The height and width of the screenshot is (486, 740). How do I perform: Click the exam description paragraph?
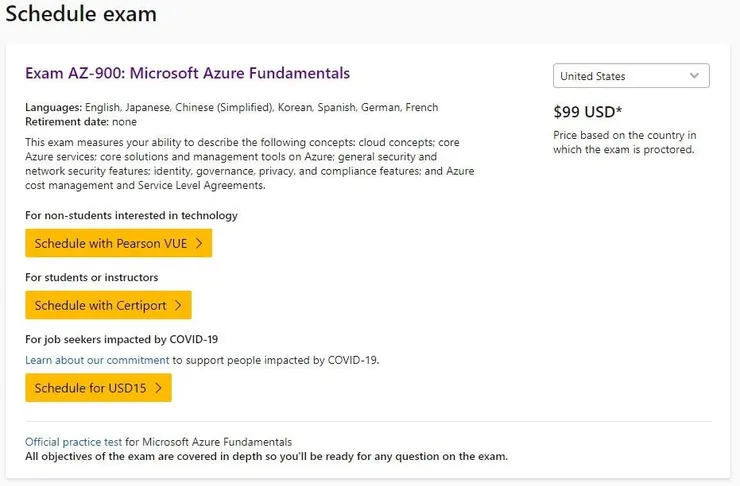click(x=249, y=164)
